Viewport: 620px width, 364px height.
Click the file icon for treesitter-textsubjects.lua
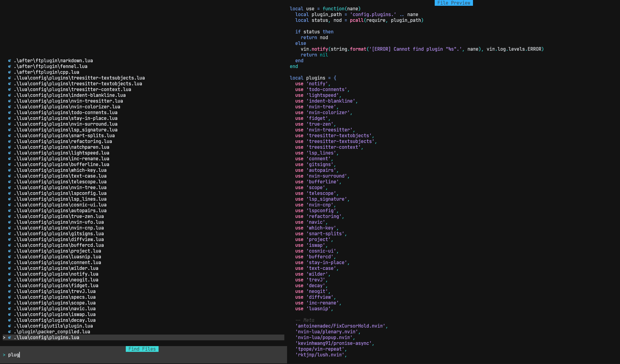pyautogui.click(x=10, y=78)
